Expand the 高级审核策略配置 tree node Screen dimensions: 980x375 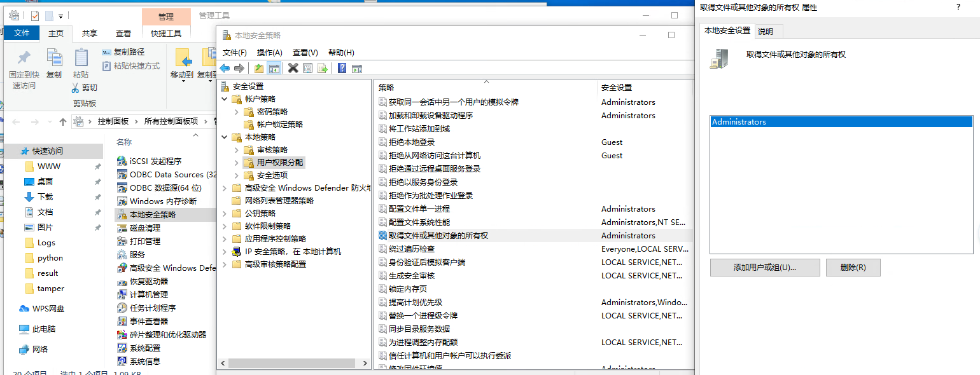pyautogui.click(x=224, y=264)
